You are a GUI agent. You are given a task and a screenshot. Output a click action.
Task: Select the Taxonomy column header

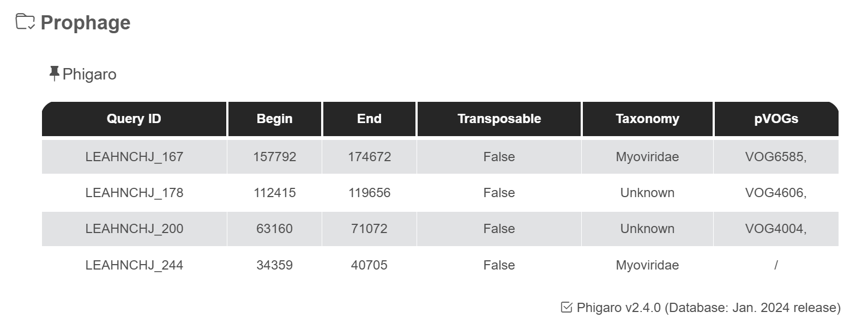point(647,119)
